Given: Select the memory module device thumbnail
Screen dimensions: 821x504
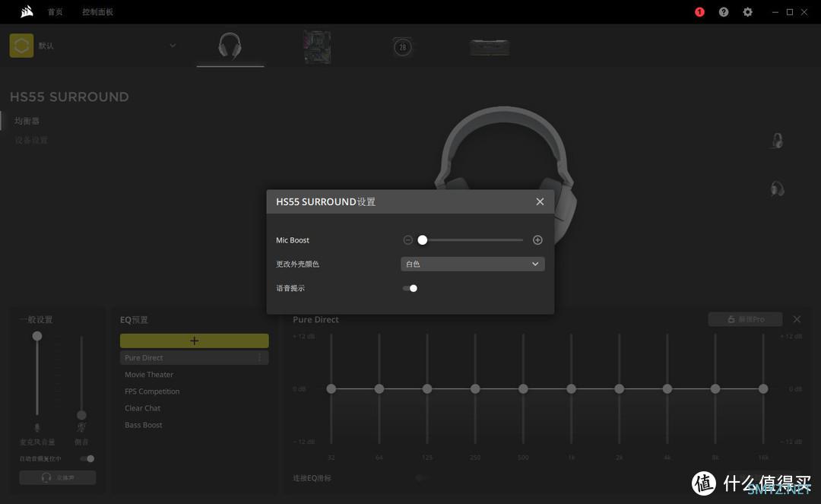Looking at the screenshot, I should coord(490,47).
